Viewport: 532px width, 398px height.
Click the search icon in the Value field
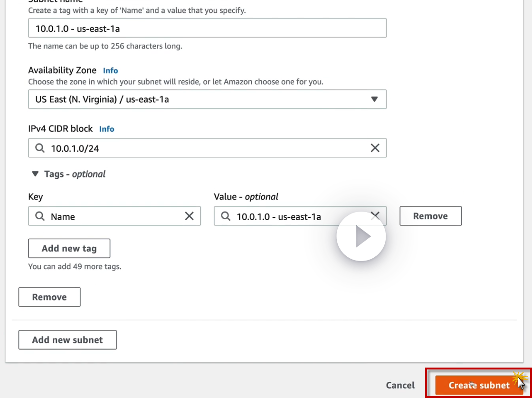pos(226,216)
